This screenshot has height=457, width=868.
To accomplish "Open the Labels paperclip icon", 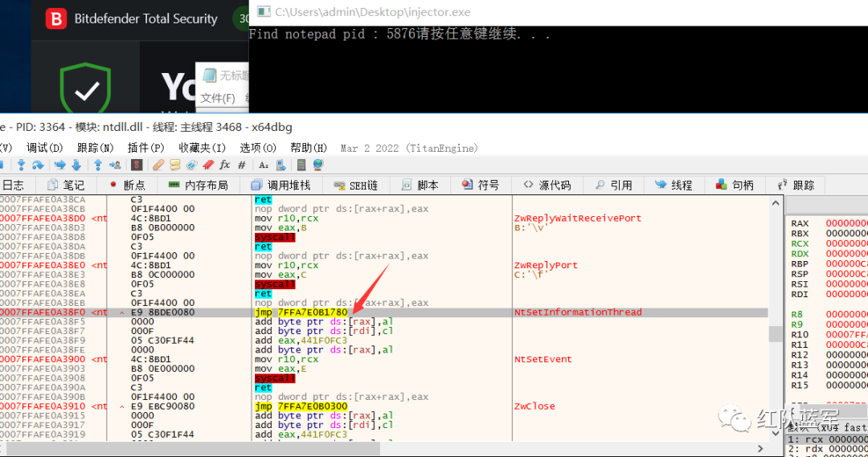I will point(191,165).
